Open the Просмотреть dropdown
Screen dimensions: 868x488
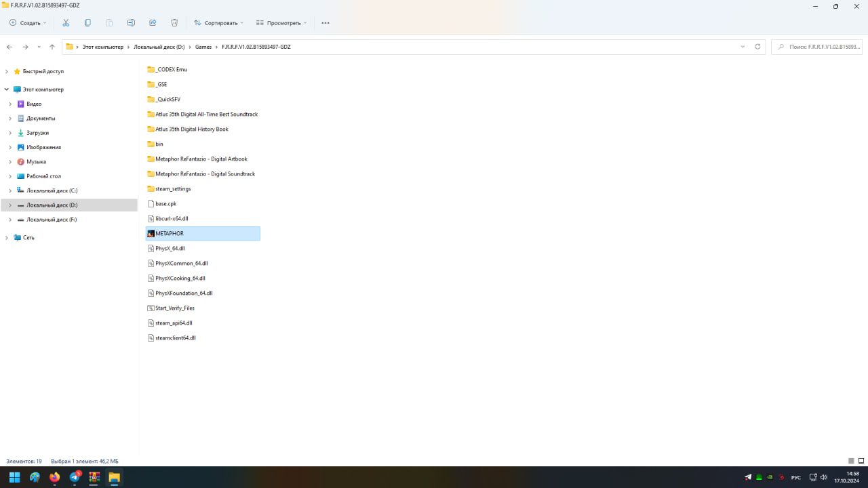(281, 22)
